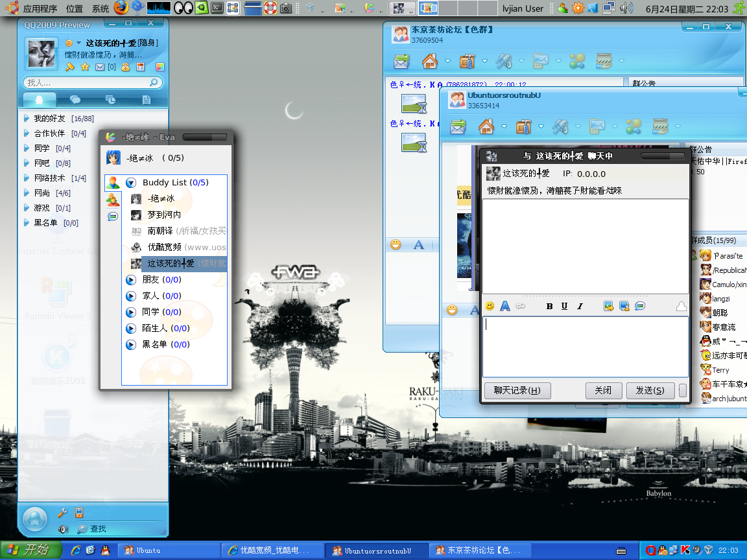Click screenshot icon in Eva chat toolbar
Screen dimensions: 747x560
click(x=624, y=306)
